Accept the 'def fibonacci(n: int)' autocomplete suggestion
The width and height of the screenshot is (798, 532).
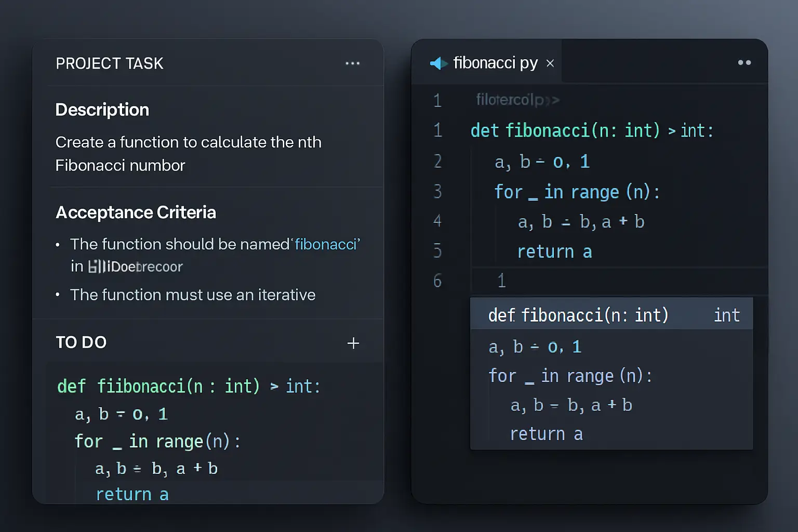coord(611,314)
